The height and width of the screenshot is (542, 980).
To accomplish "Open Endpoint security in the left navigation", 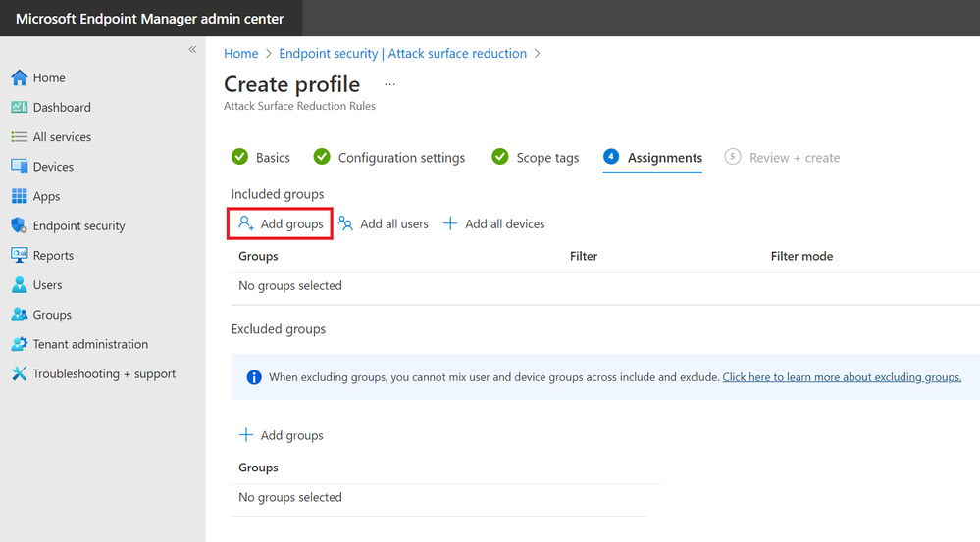I will (x=78, y=226).
